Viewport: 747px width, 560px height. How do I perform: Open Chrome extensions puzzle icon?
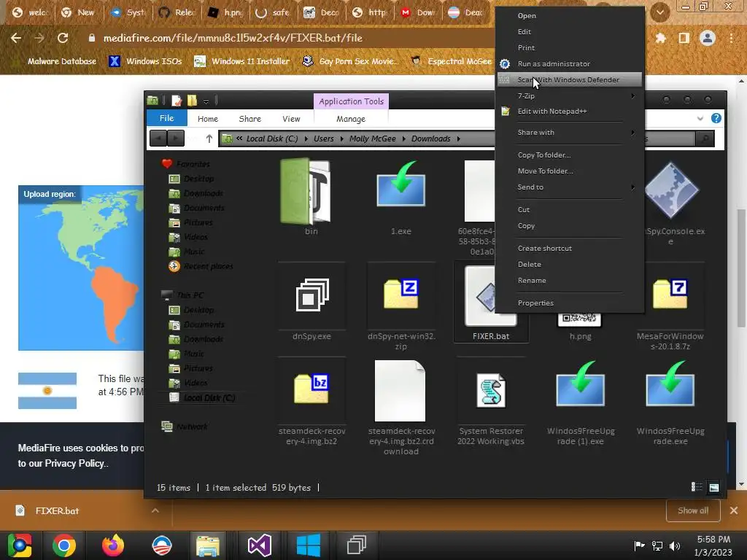(660, 38)
